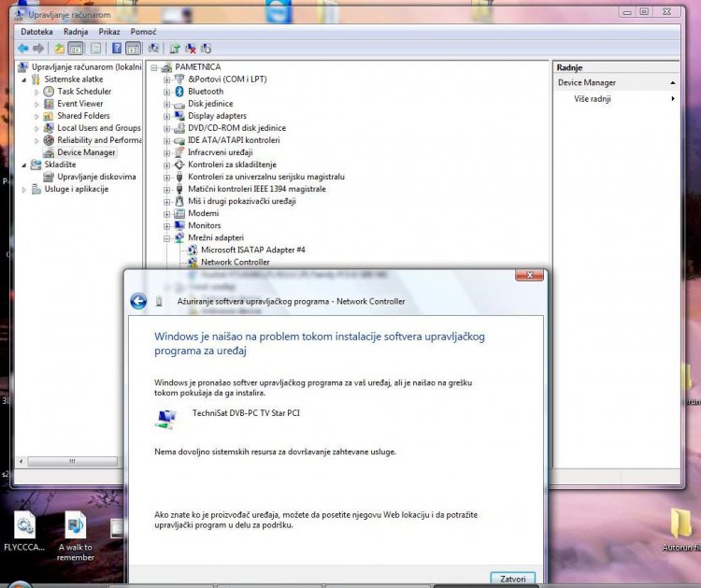Select Local Users and Groups node
Viewport: 701px width, 588px height.
click(99, 128)
